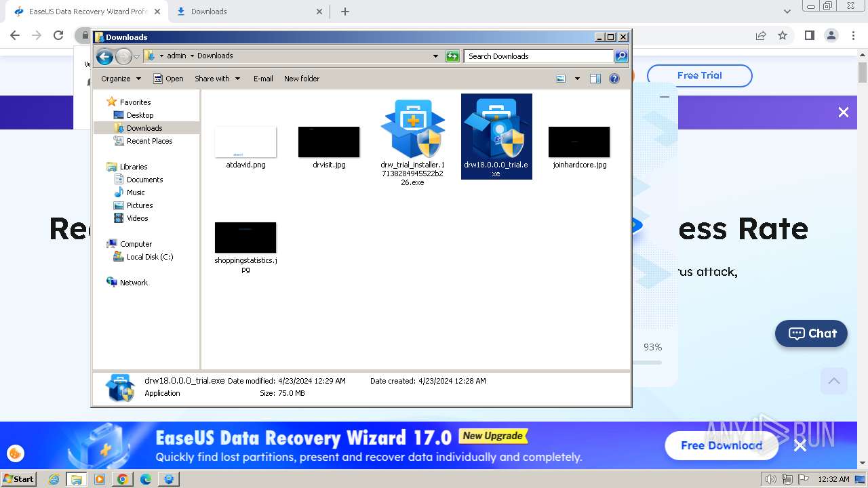
Task: Select Desktop in navigation pane
Action: point(140,115)
